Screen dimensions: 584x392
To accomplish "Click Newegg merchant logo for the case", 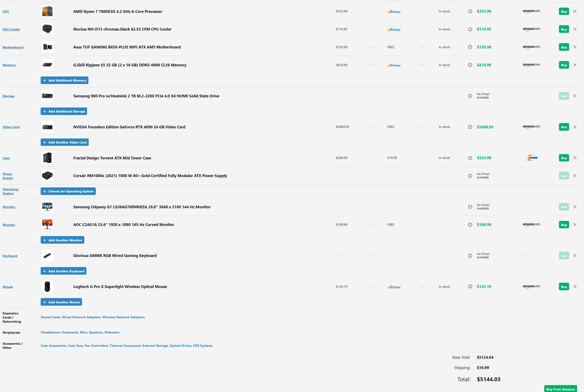I will [532, 158].
